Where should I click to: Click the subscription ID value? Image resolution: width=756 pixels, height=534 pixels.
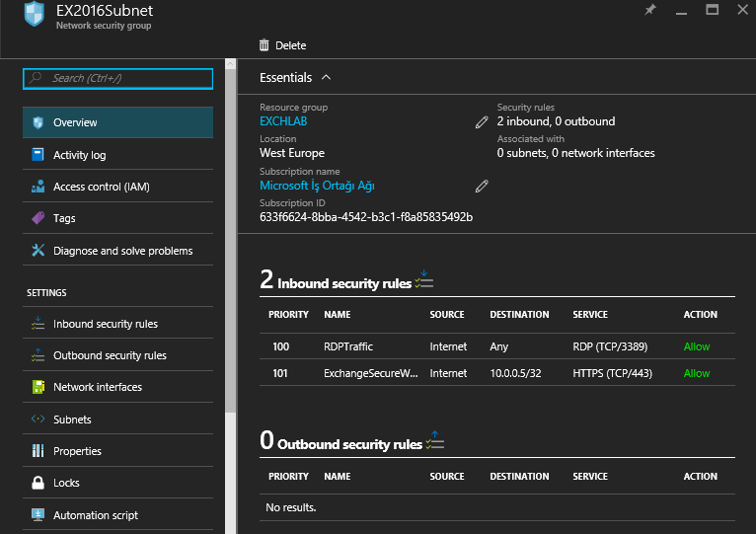[x=366, y=217]
